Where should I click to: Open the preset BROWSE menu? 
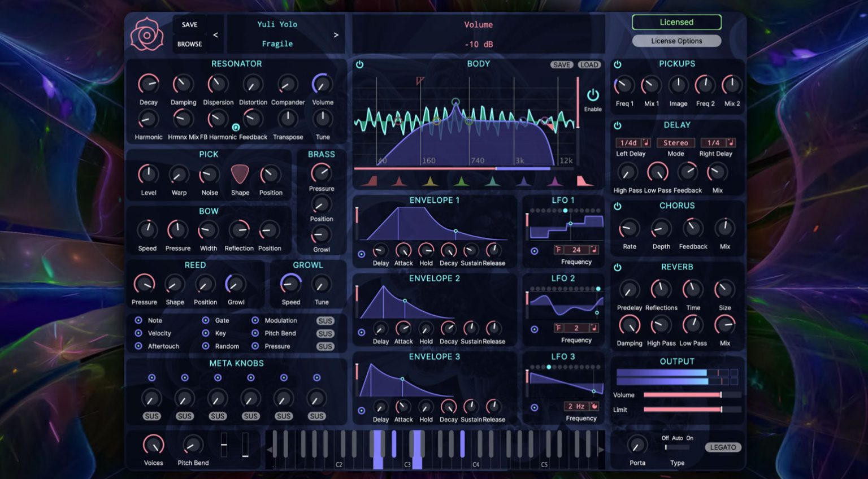click(189, 44)
